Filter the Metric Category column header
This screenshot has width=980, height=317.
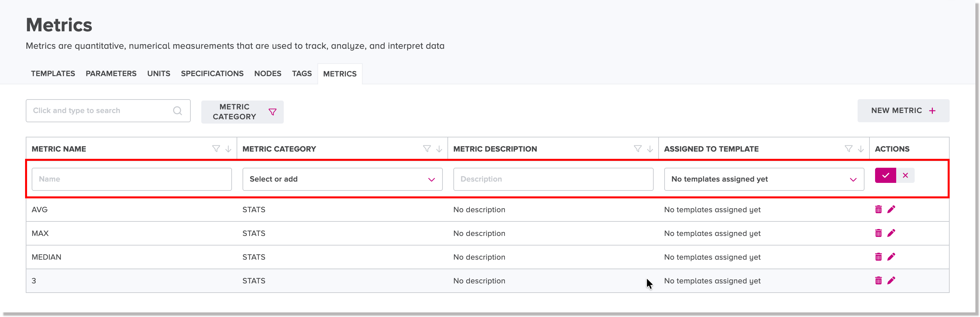coord(427,149)
